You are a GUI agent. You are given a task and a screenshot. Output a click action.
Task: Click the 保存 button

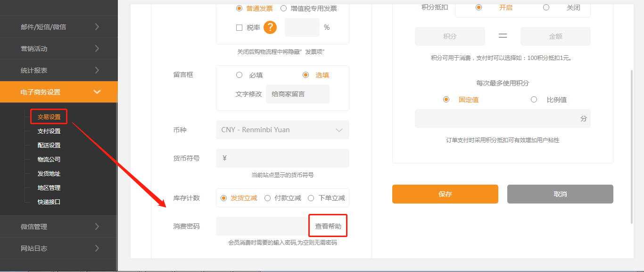coord(445,194)
